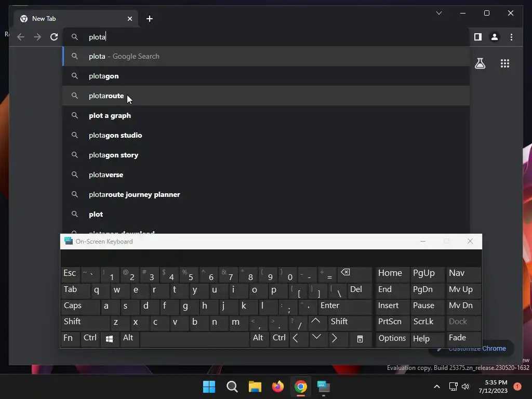Open a new Chrome tab with plus button

click(x=149, y=19)
